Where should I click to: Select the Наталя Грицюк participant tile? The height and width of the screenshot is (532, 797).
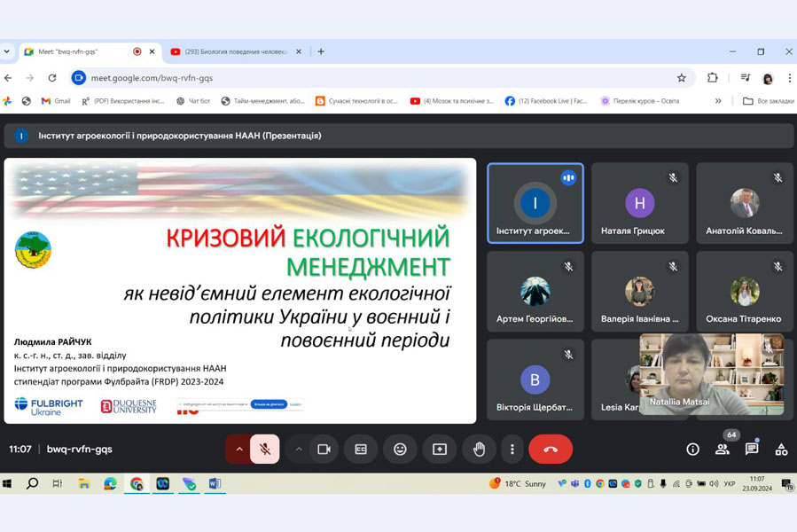(x=639, y=203)
